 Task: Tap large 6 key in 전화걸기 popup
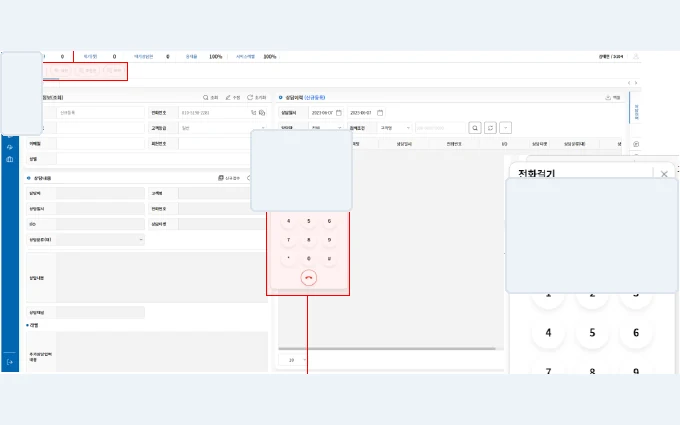click(x=636, y=333)
